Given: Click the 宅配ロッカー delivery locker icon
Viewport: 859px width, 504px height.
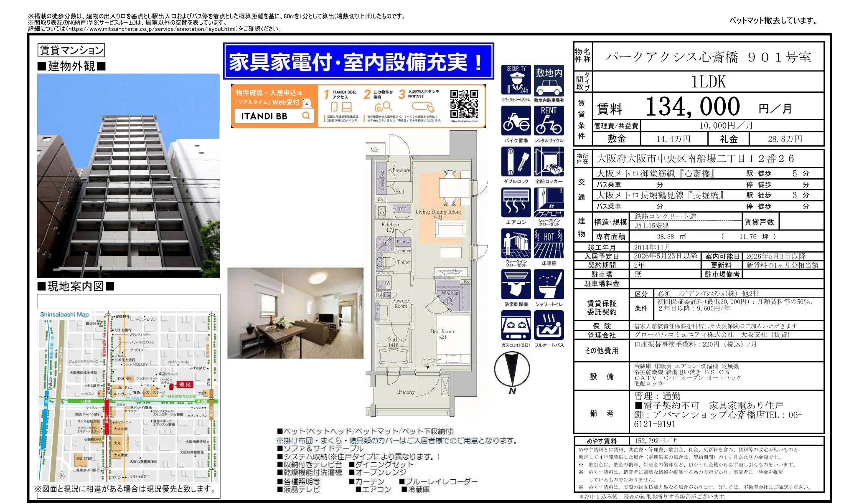Looking at the screenshot, I should click(x=548, y=162).
